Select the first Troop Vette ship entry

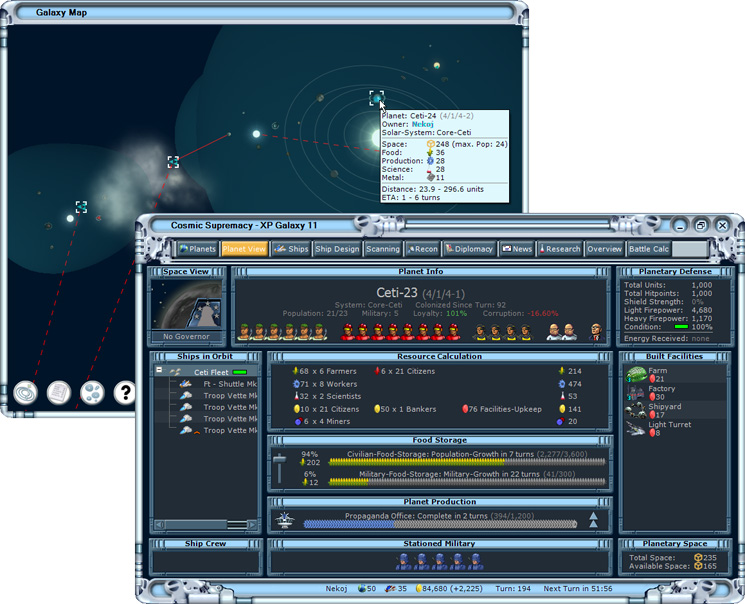tap(218, 395)
